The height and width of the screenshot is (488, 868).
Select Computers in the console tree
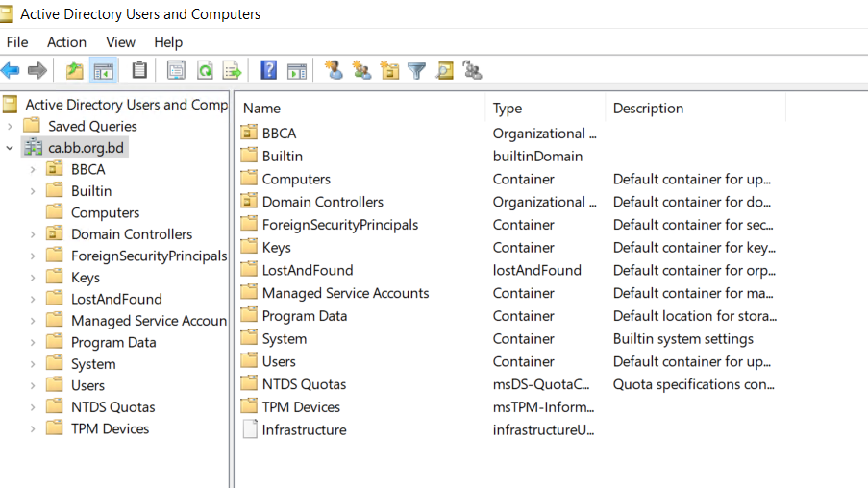[x=105, y=212]
